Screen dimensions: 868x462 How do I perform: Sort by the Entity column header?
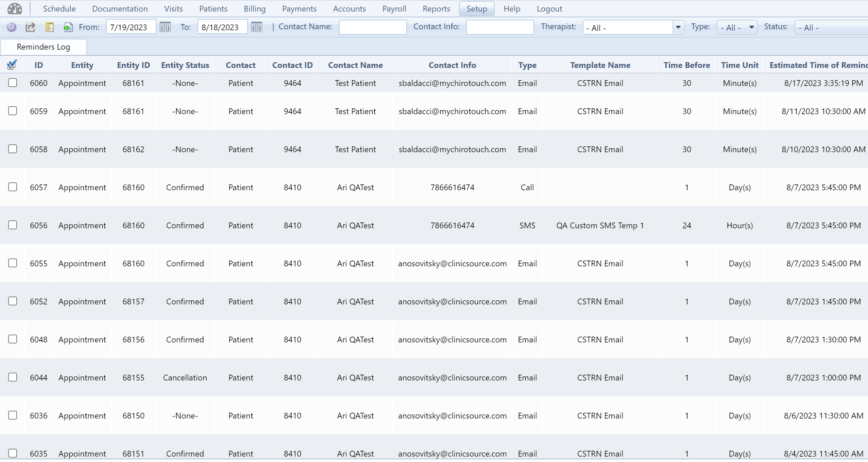[x=82, y=65]
